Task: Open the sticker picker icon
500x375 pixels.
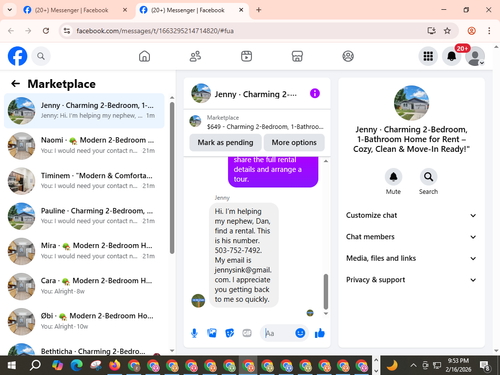Action: (229, 333)
